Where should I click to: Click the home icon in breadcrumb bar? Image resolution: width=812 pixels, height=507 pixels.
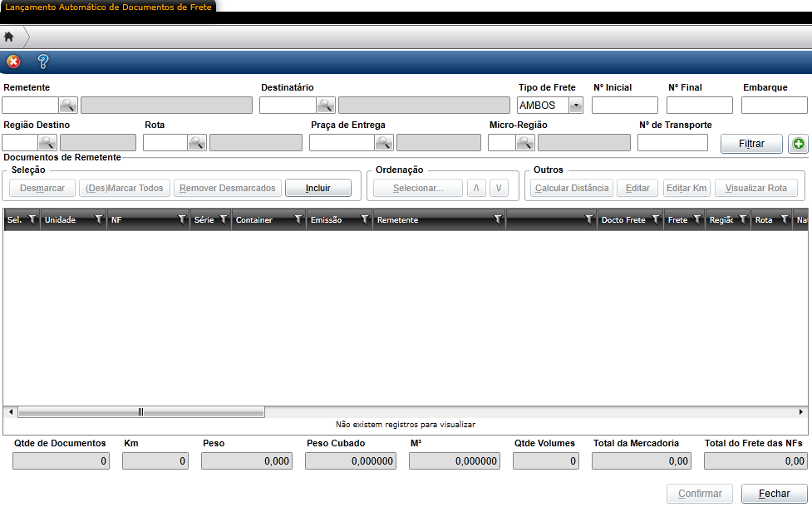(8, 37)
